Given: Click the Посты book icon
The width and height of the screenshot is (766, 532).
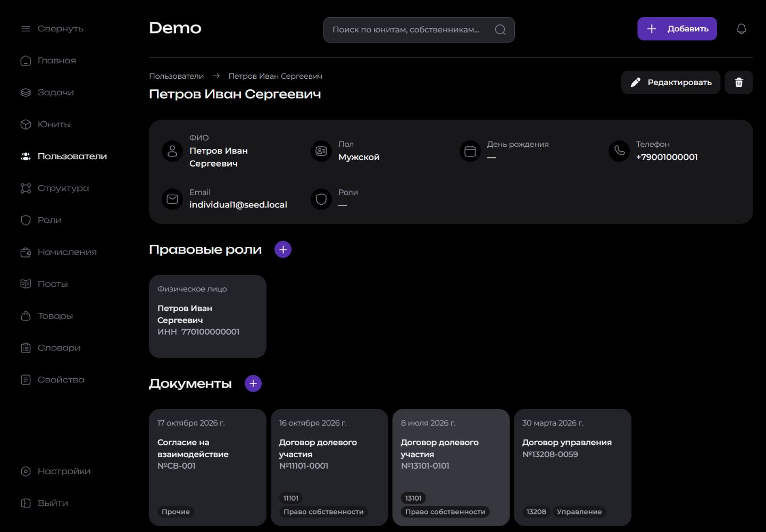Looking at the screenshot, I should (x=26, y=284).
